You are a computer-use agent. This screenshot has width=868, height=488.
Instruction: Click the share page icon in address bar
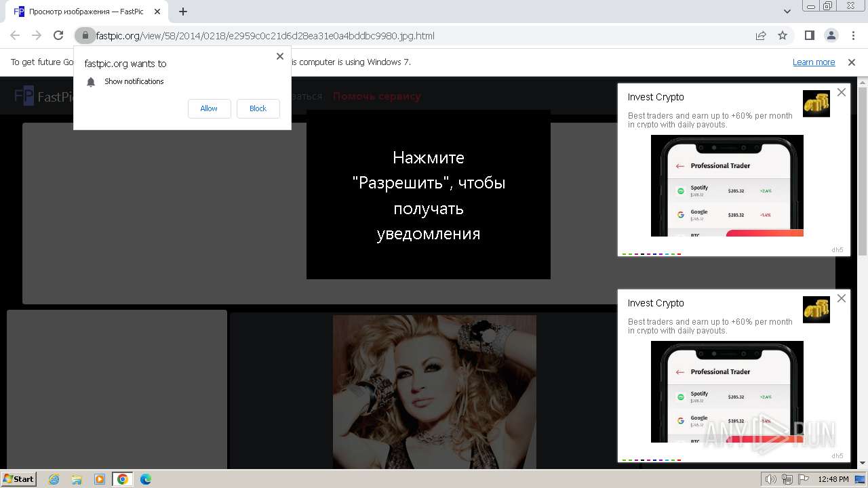point(761,36)
